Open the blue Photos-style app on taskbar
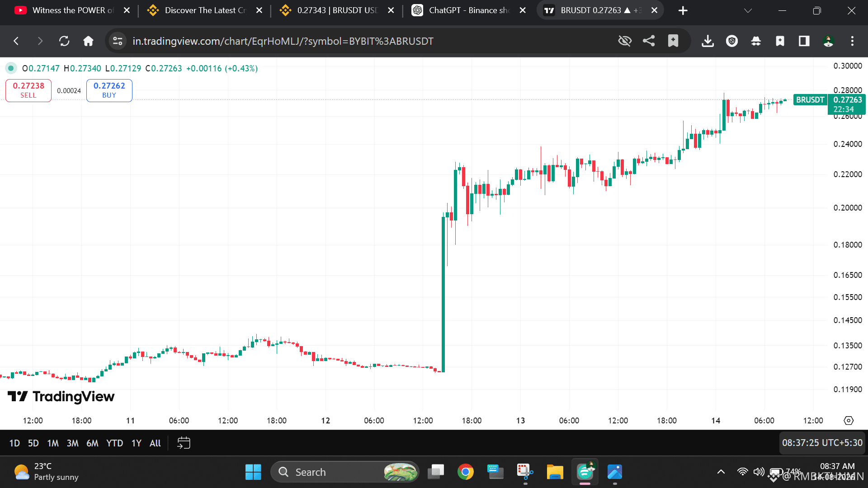This screenshot has height=488, width=868. [x=615, y=472]
